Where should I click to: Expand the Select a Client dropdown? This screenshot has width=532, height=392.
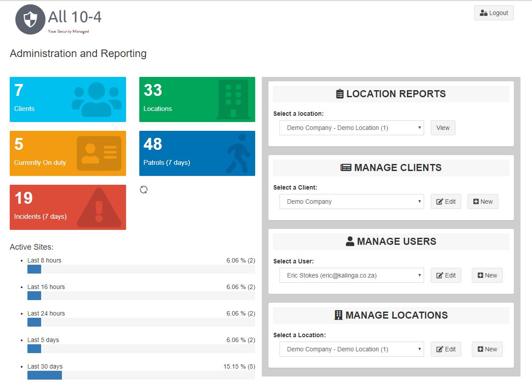(x=352, y=202)
